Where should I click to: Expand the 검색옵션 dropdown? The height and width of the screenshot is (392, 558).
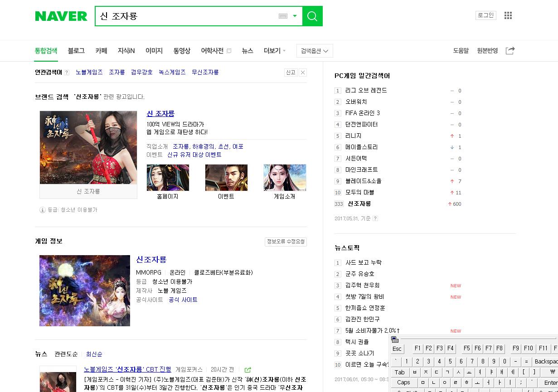[315, 51]
